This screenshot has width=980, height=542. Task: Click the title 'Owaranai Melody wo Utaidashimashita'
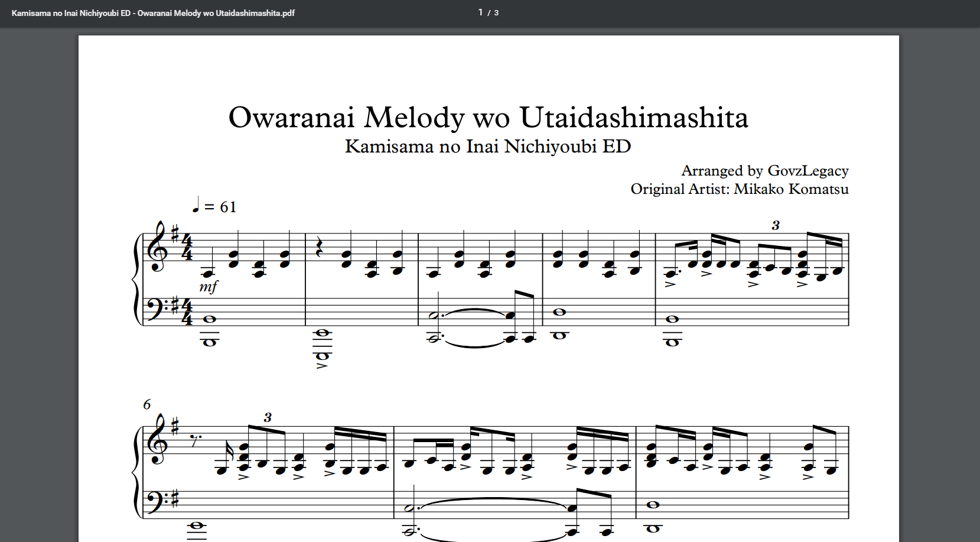(x=488, y=118)
